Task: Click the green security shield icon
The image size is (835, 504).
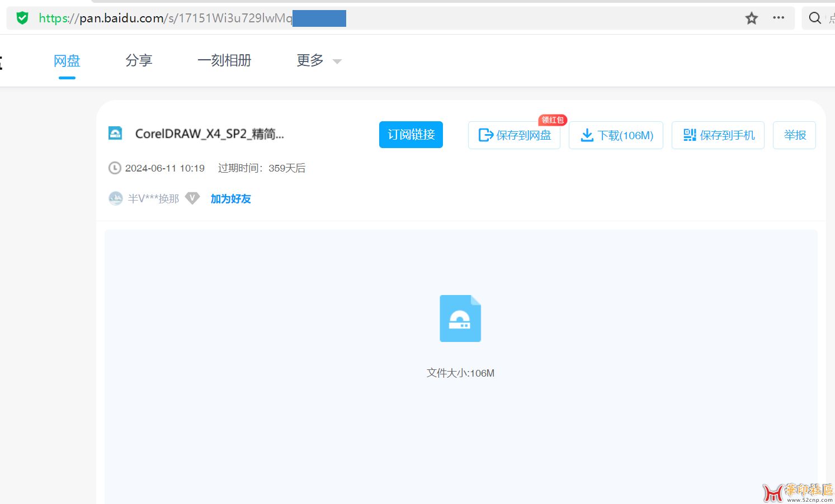Action: point(22,18)
